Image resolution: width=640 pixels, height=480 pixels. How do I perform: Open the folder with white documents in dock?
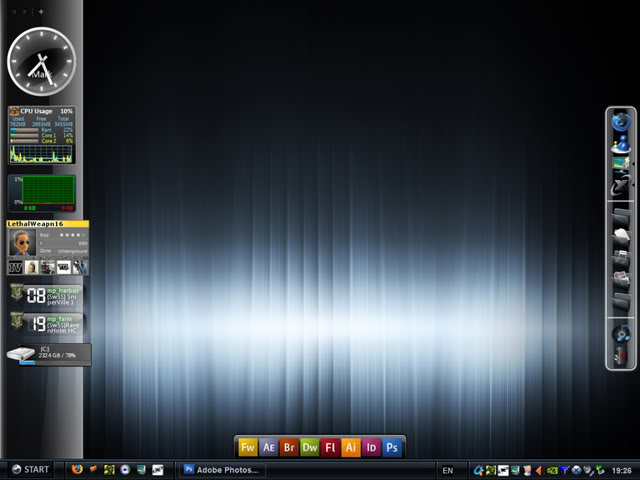coord(621,238)
